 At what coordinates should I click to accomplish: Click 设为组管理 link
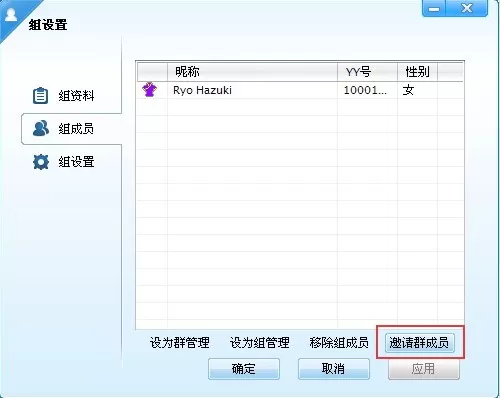coord(259,343)
